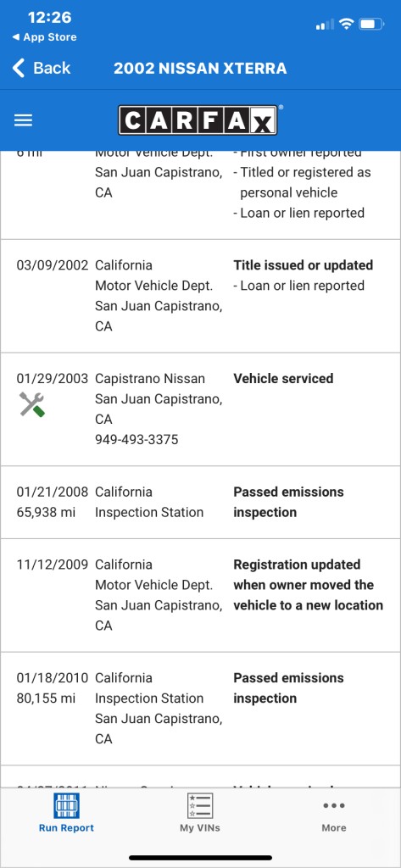Tap the 2002 NISSAN XTERRA title
Screen dimensions: 401x868
click(200, 68)
